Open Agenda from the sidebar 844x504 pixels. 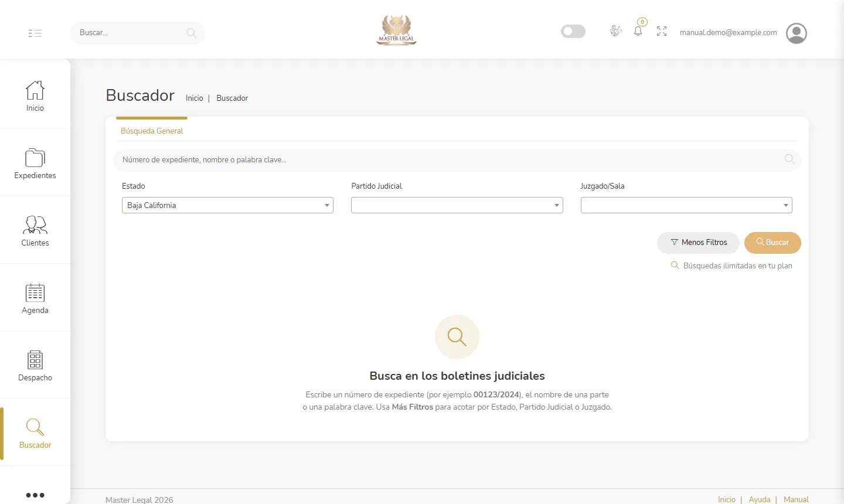click(x=35, y=298)
